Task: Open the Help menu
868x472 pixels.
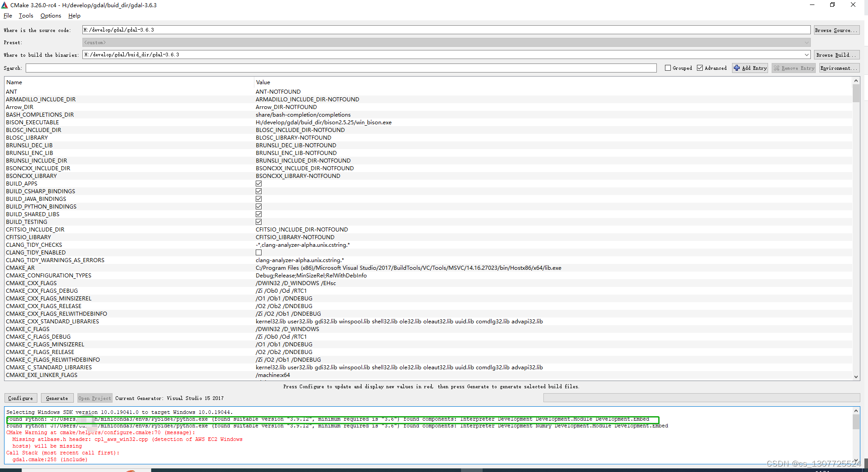Action: point(74,16)
